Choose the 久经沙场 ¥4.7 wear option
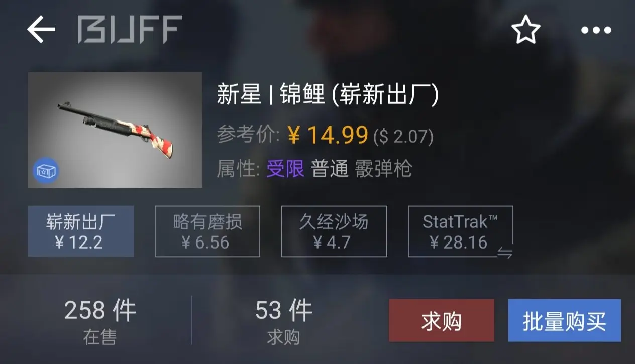The width and height of the screenshot is (635, 364). 334,231
